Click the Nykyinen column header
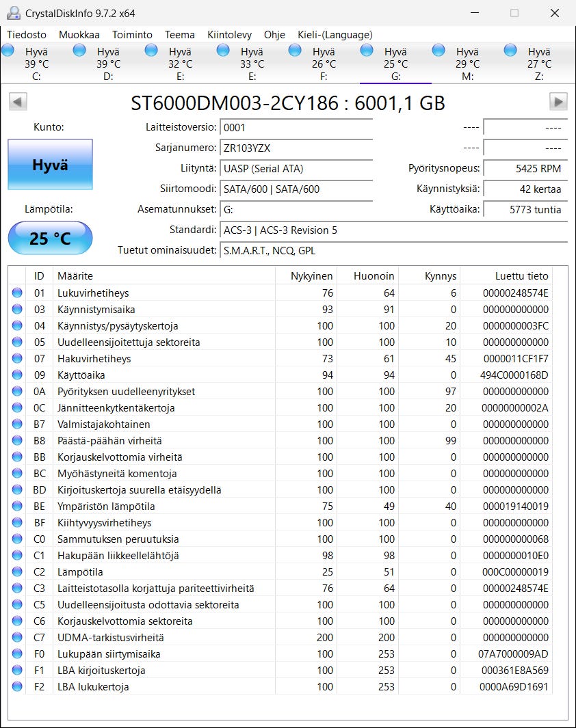The height and width of the screenshot is (728, 576). (306, 275)
